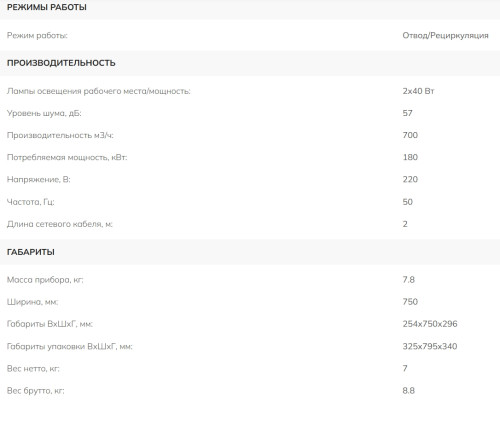The width and height of the screenshot is (500, 421).
Task: Click the 2x40 Вт lamp power value
Action: coord(418,91)
